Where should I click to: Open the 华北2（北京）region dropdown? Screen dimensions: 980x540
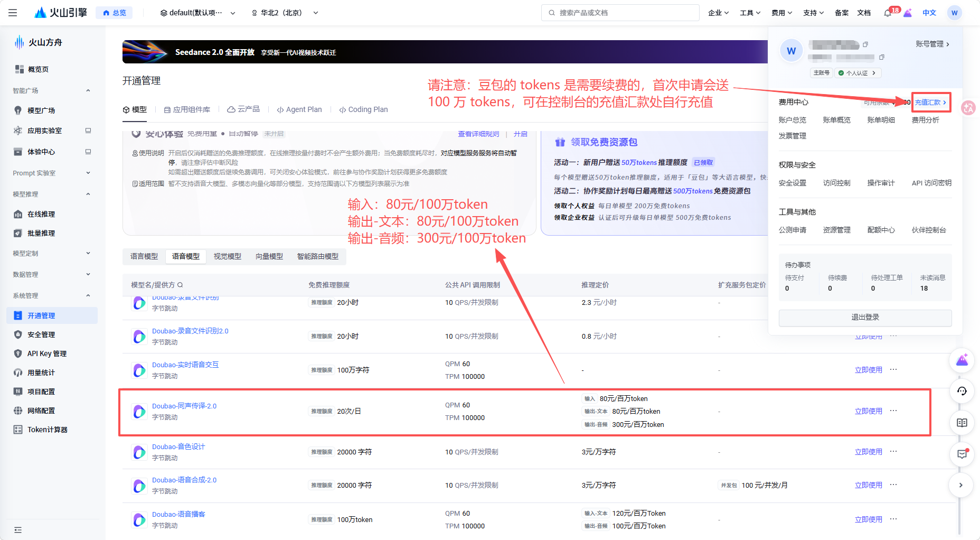(x=285, y=13)
